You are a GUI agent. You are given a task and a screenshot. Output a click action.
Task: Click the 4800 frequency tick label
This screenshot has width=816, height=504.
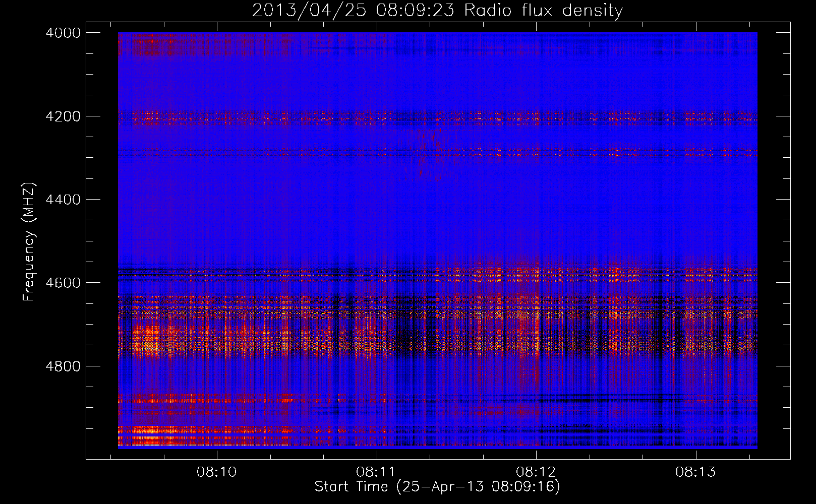(63, 366)
